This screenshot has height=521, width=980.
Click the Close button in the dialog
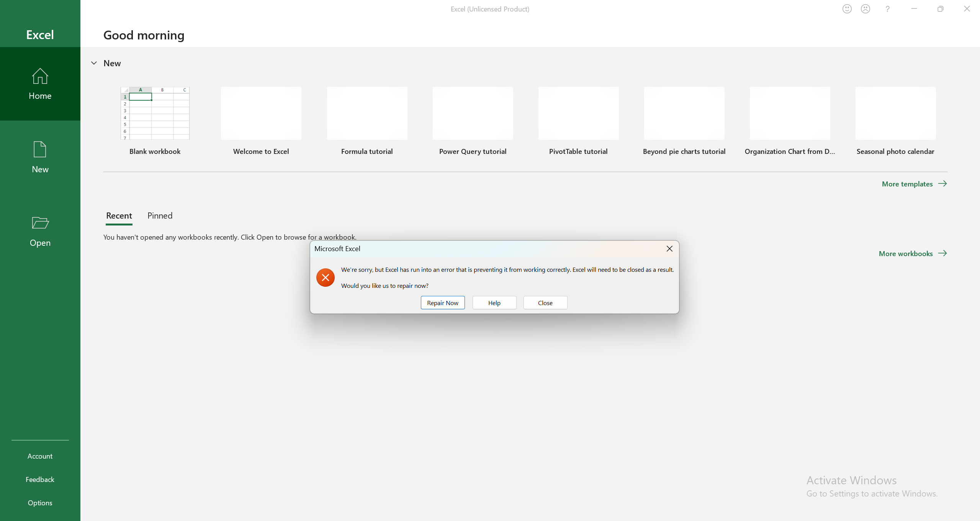click(x=545, y=303)
